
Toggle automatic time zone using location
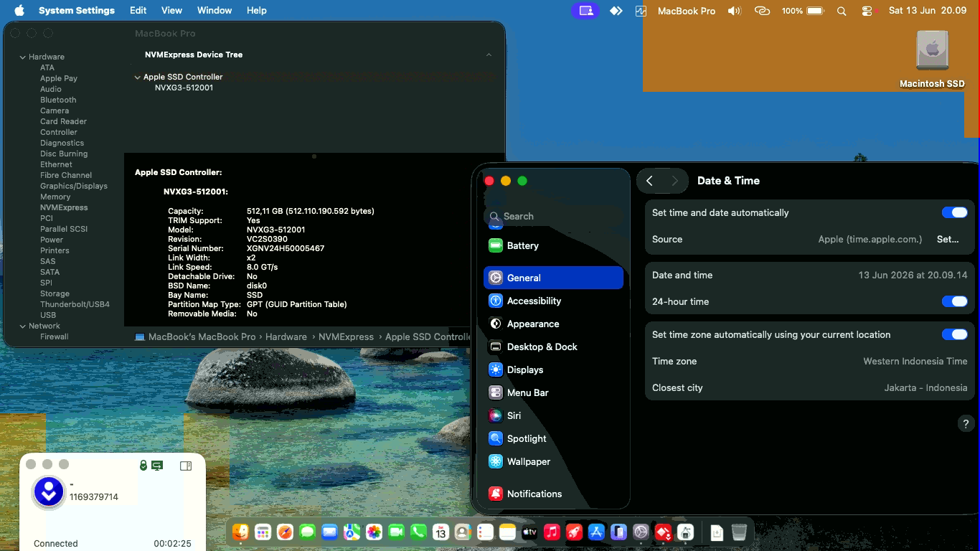coord(955,334)
